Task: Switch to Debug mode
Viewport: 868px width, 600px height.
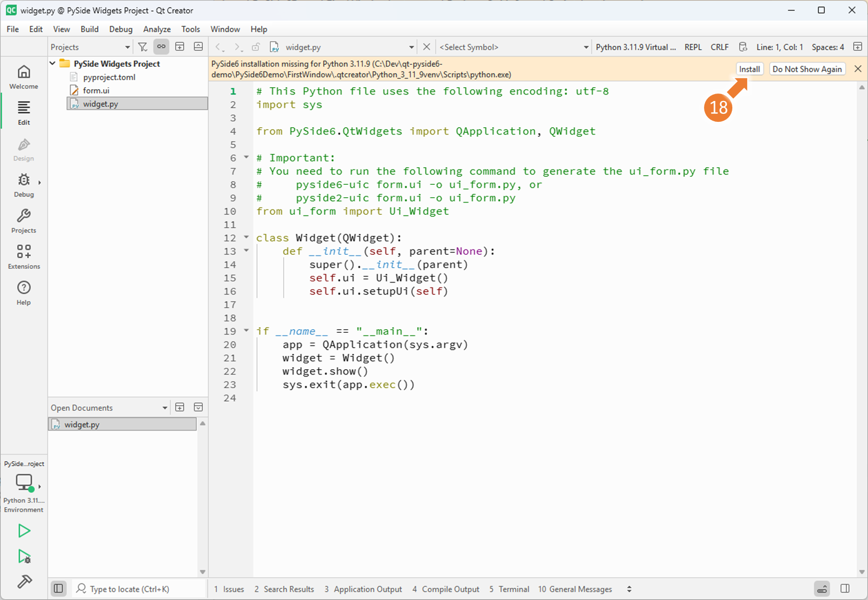Action: (x=24, y=185)
